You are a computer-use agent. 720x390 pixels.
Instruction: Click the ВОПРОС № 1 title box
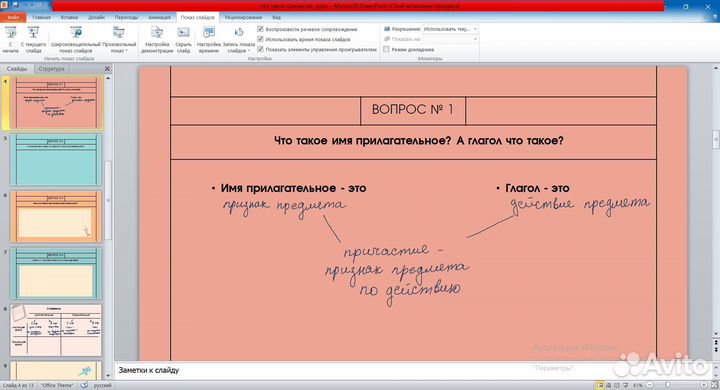[x=413, y=109]
